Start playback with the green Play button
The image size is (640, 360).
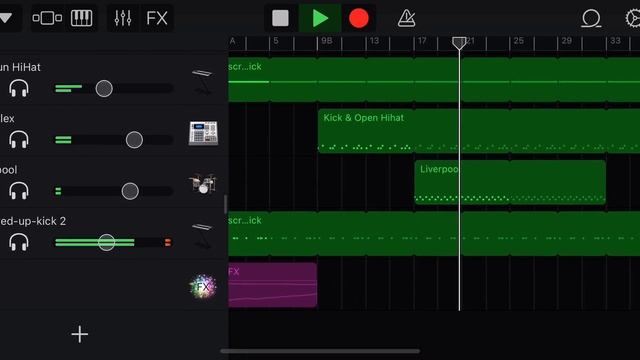320,18
